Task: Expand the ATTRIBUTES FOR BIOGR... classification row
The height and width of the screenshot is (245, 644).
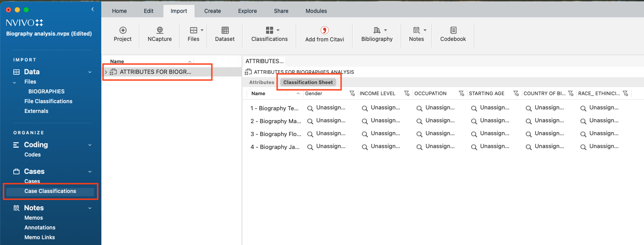Action: pos(106,72)
